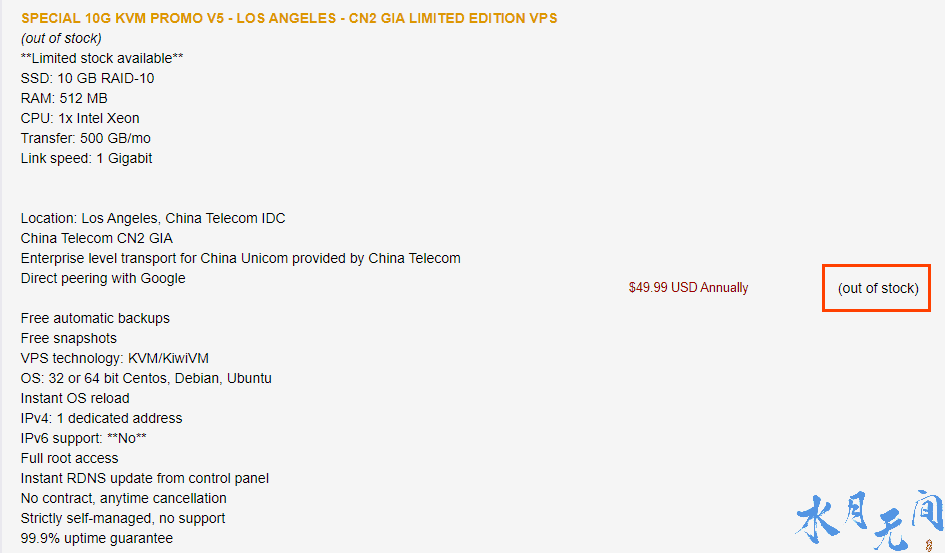
Task: Click the Link speed: 1 Gigabit line
Action: (86, 158)
